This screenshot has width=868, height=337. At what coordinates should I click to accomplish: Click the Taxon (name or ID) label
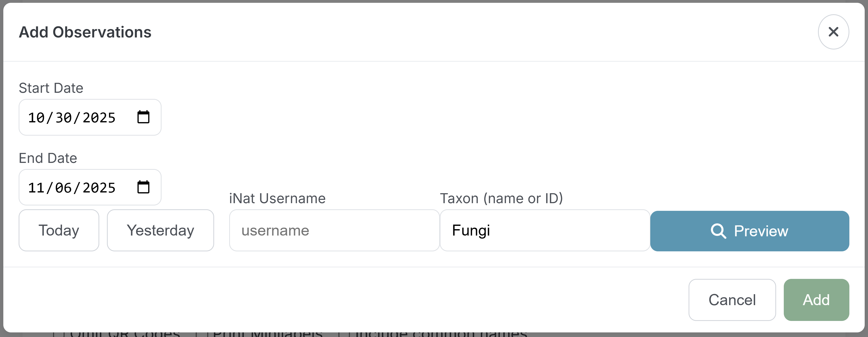501,199
